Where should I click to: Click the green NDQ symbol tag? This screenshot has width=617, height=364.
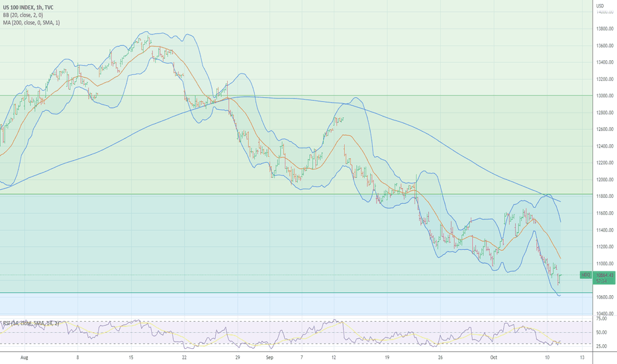(x=586, y=275)
